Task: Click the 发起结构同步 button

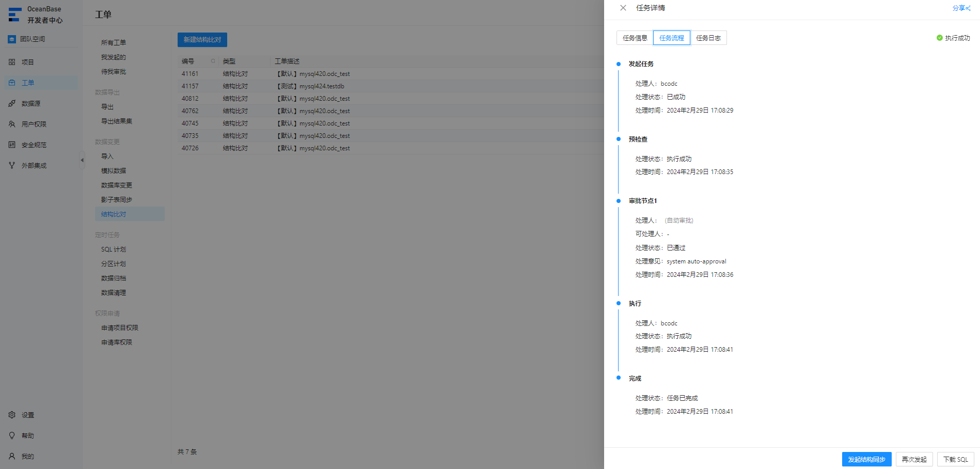Action: click(866, 459)
